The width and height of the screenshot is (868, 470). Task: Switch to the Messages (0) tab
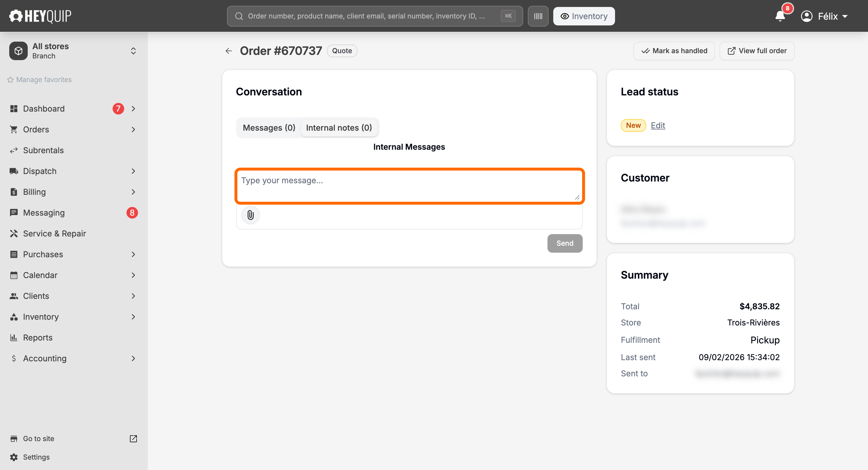[x=269, y=127]
